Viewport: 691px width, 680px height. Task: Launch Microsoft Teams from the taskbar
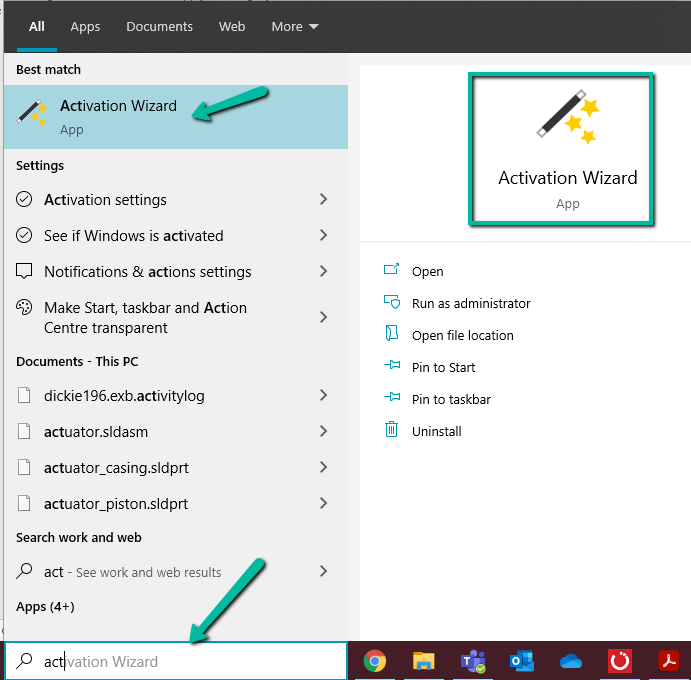pyautogui.click(x=473, y=661)
